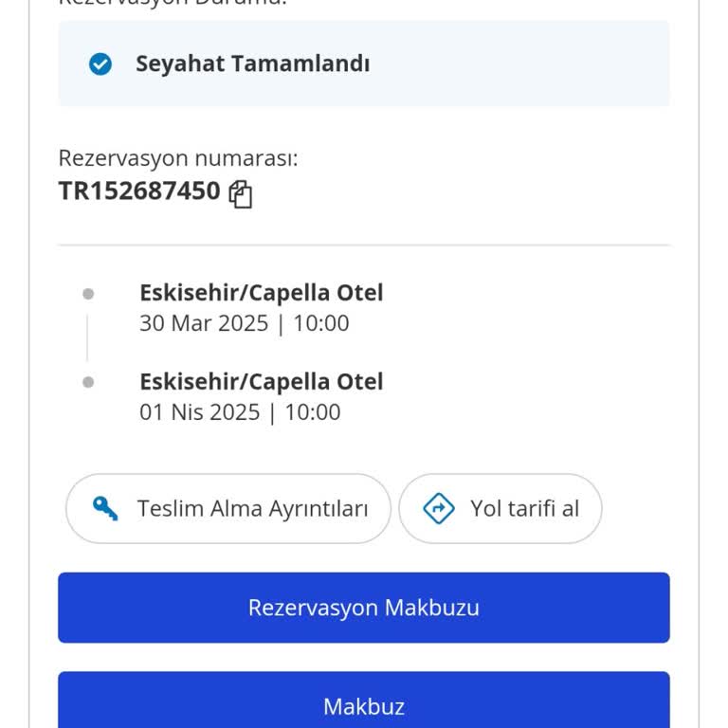
Task: Open Teslim Alma Ayrıntıları
Action: (228, 509)
